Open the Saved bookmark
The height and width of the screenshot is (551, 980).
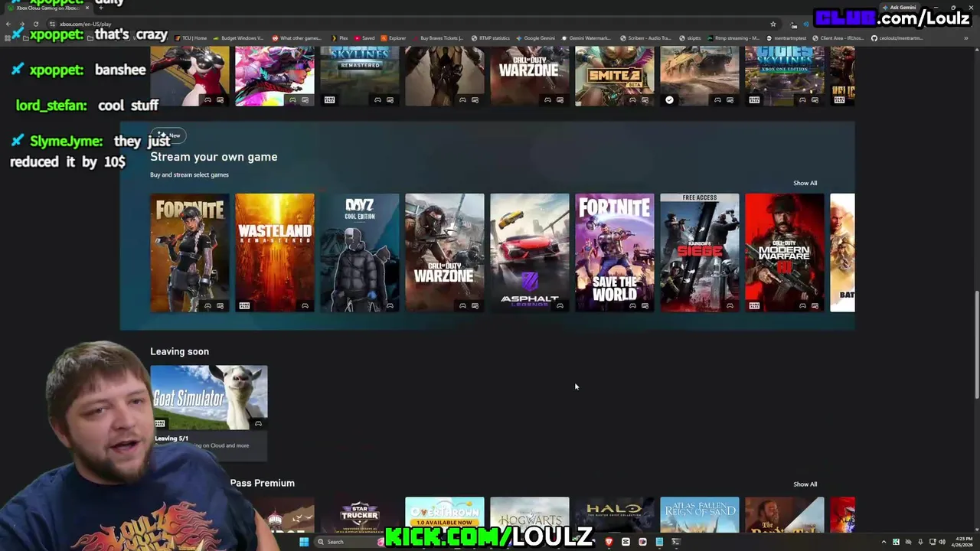[364, 38]
